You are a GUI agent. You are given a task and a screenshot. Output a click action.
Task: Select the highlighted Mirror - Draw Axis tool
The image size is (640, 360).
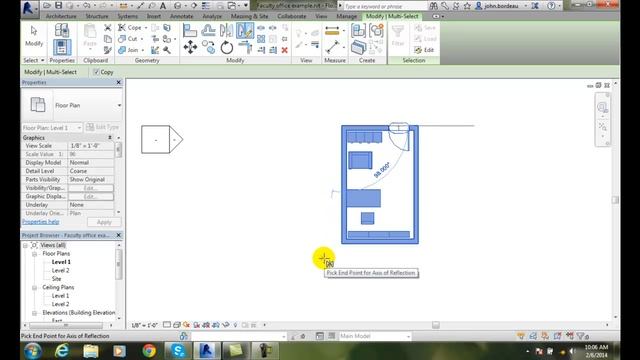point(245,31)
